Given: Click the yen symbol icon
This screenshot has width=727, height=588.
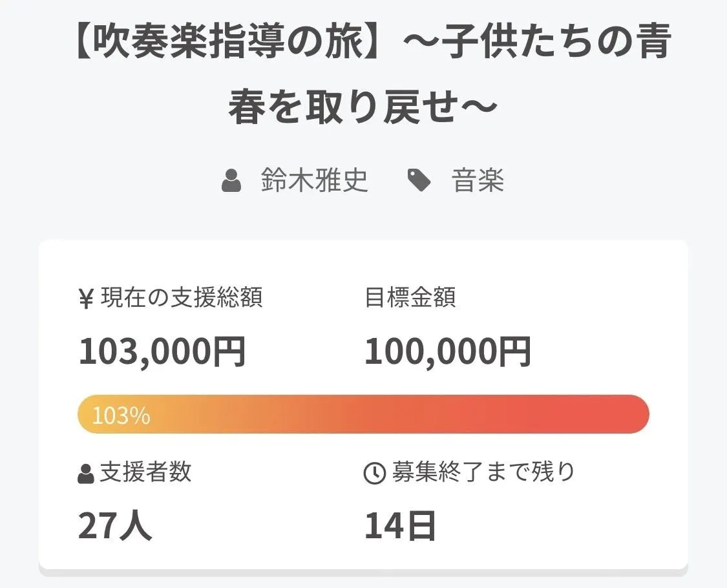Looking at the screenshot, I should [x=86, y=299].
